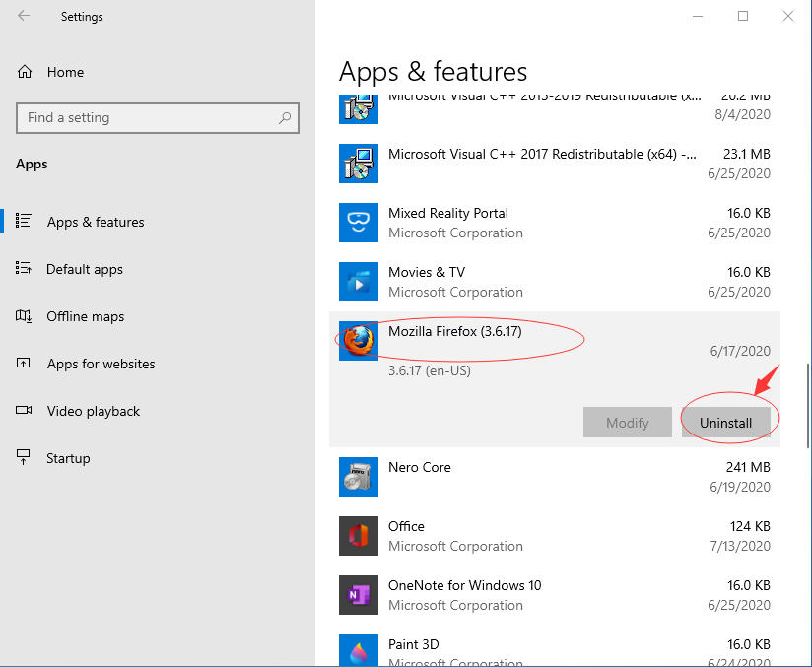The height and width of the screenshot is (667, 812).
Task: Click the search magnifier icon
Action: click(285, 118)
